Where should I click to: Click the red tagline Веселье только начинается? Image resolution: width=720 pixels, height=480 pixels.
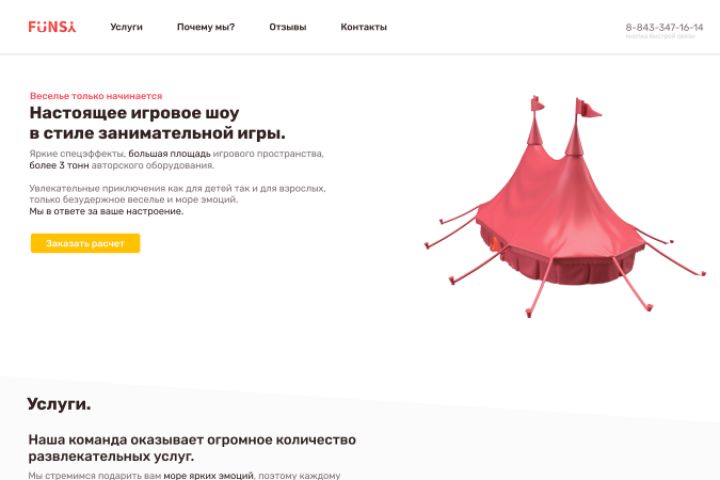pos(96,96)
